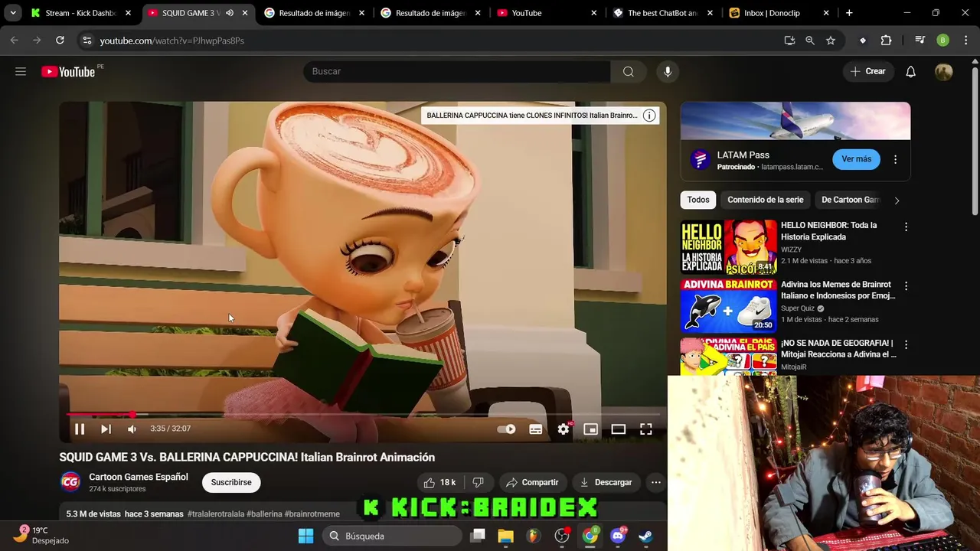Open the notifications bell
The height and width of the screenshot is (551, 980).
pos(910,71)
